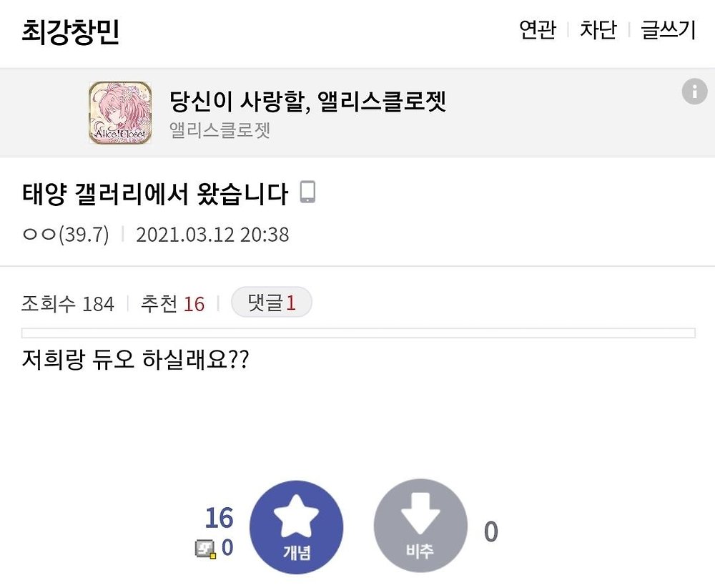Select the post title 태양 갤러리에서 왔습니다
The image size is (715, 588).
click(155, 193)
